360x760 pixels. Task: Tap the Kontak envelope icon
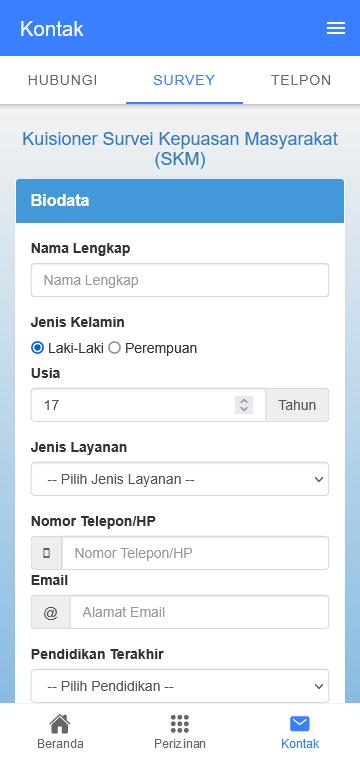pos(300,724)
